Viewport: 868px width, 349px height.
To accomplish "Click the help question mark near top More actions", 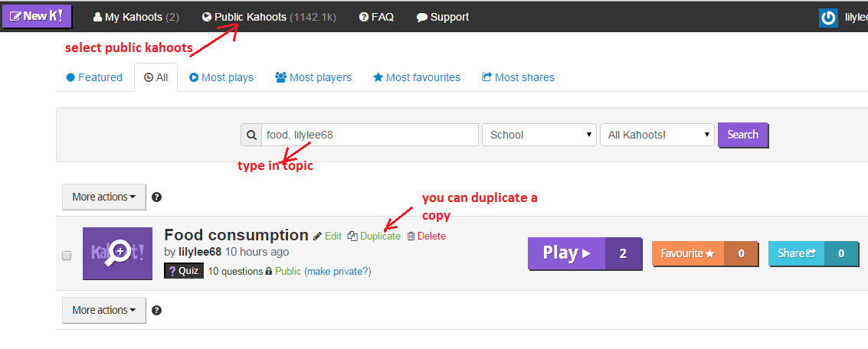I will click(156, 197).
